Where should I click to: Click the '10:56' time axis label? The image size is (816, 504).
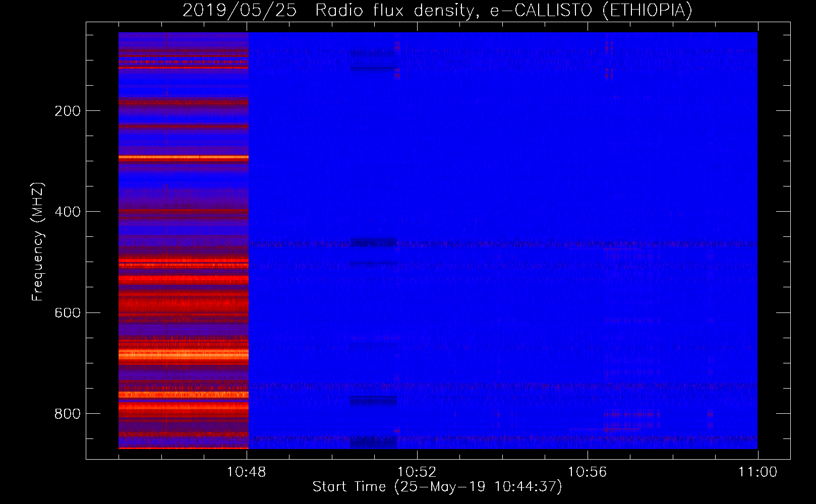(x=587, y=472)
